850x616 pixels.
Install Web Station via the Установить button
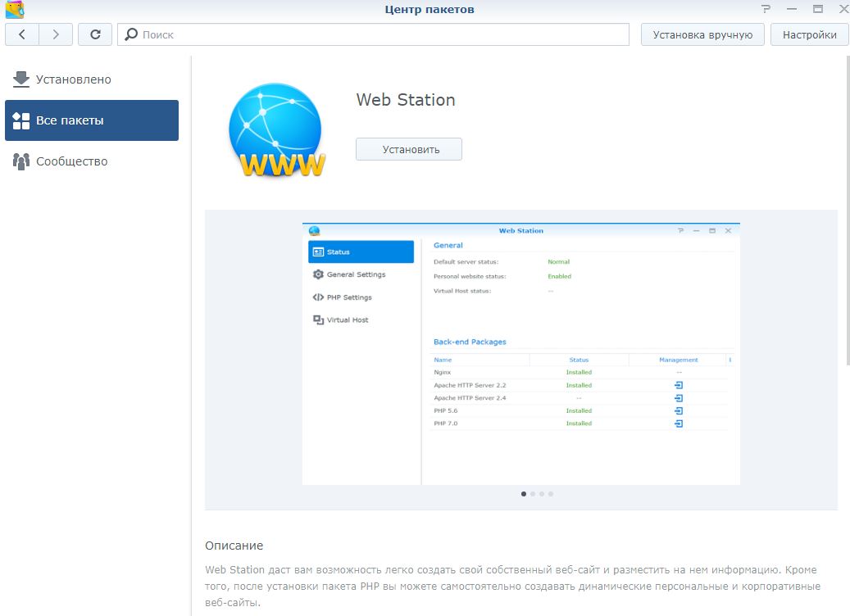(x=408, y=149)
